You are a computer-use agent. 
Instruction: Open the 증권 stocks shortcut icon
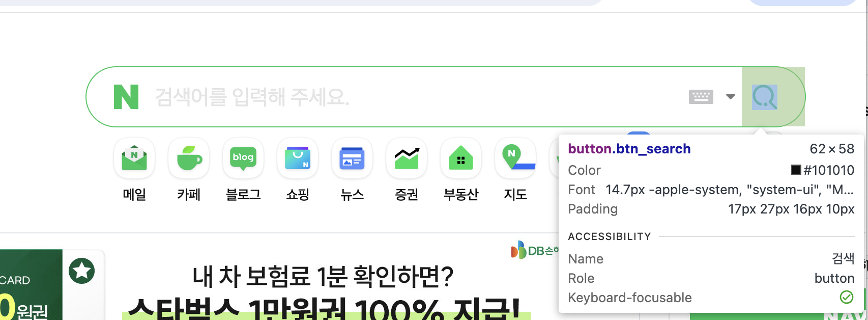coord(407,158)
